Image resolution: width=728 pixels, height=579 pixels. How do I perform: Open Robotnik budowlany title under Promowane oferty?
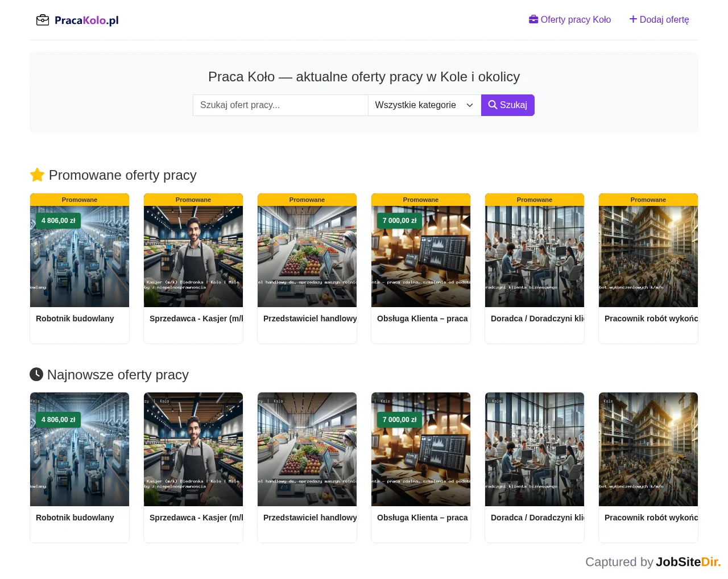pos(75,319)
